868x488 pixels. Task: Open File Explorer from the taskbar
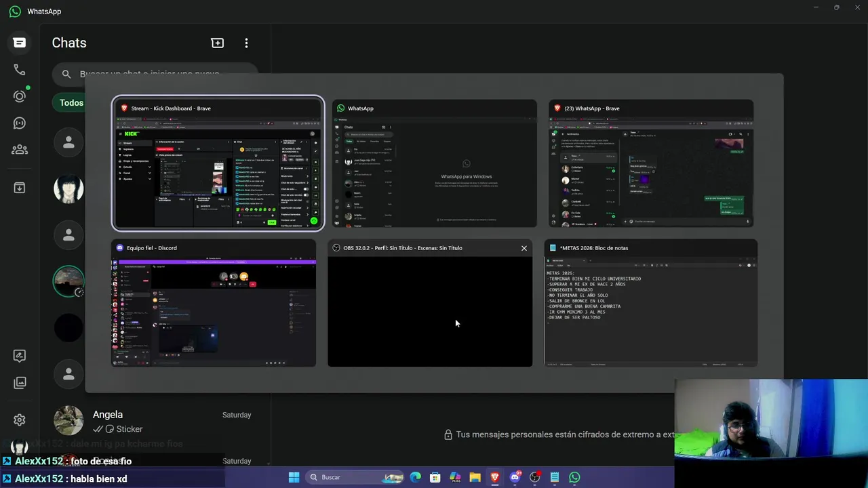pos(475,477)
